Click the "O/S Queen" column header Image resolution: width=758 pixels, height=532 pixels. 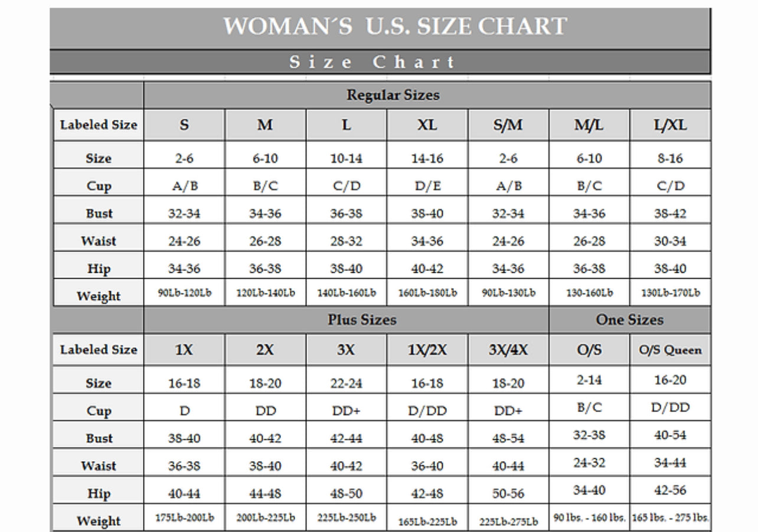pyautogui.click(x=670, y=350)
